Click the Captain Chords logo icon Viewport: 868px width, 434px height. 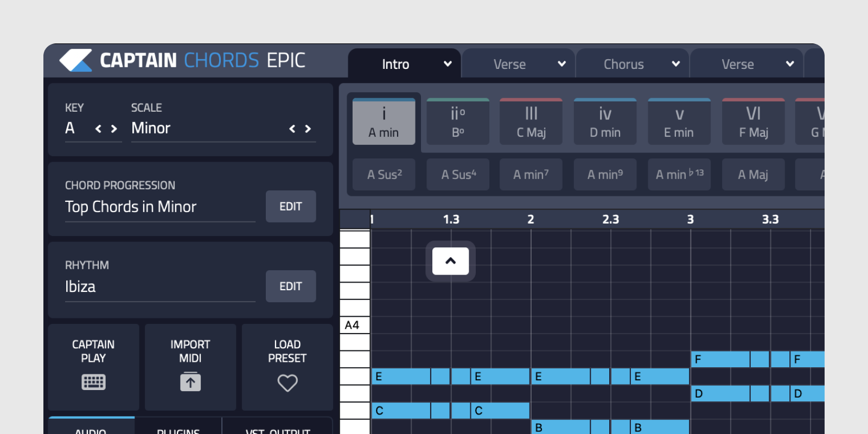click(x=76, y=60)
